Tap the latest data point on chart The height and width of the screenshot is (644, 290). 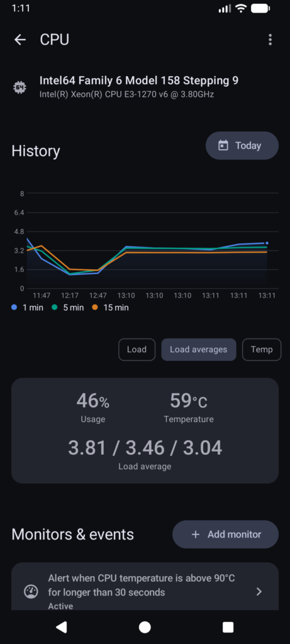[x=267, y=243]
